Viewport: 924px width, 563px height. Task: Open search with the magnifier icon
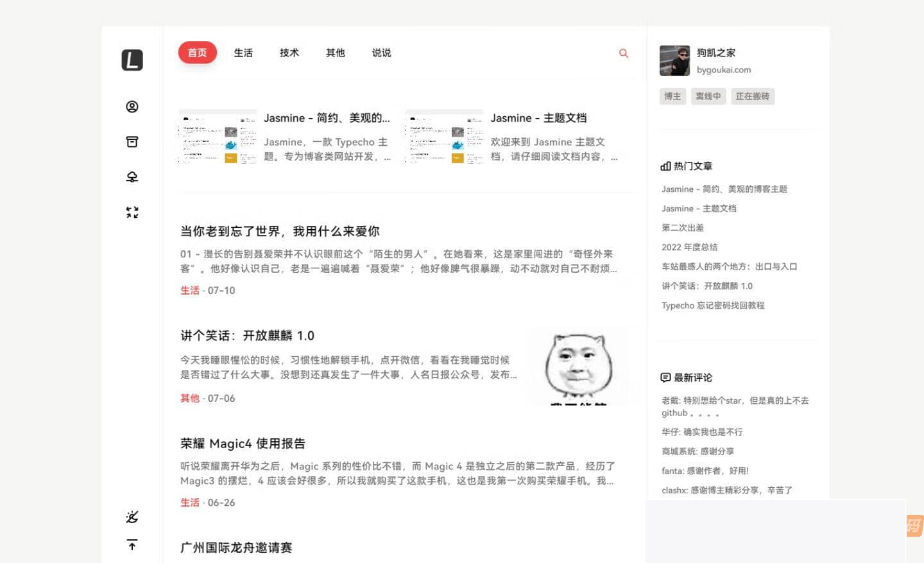click(623, 53)
